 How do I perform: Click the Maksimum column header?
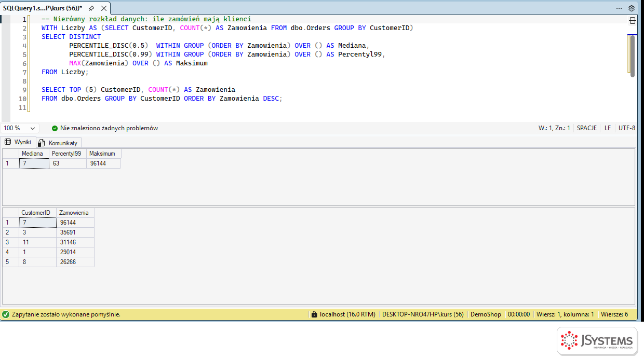(104, 154)
